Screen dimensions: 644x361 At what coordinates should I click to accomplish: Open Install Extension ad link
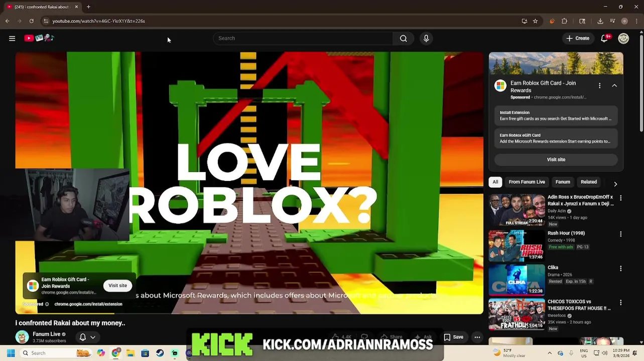(556, 116)
